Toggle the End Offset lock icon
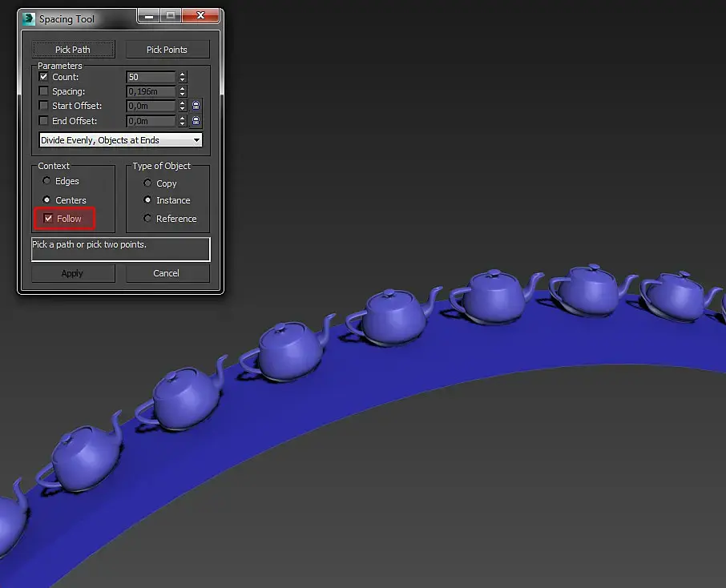The width and height of the screenshot is (726, 588). pyautogui.click(x=196, y=121)
